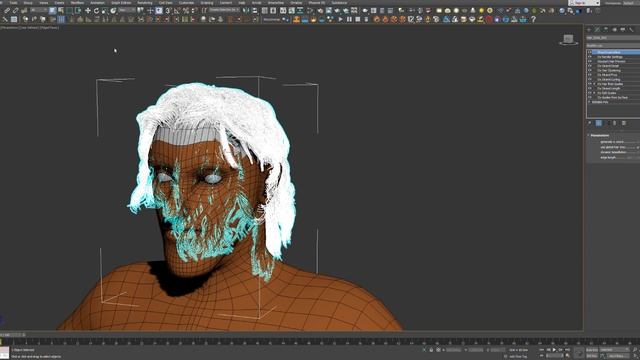Click the ViewCube in the viewport corner
The width and height of the screenshot is (640, 360).
568,40
